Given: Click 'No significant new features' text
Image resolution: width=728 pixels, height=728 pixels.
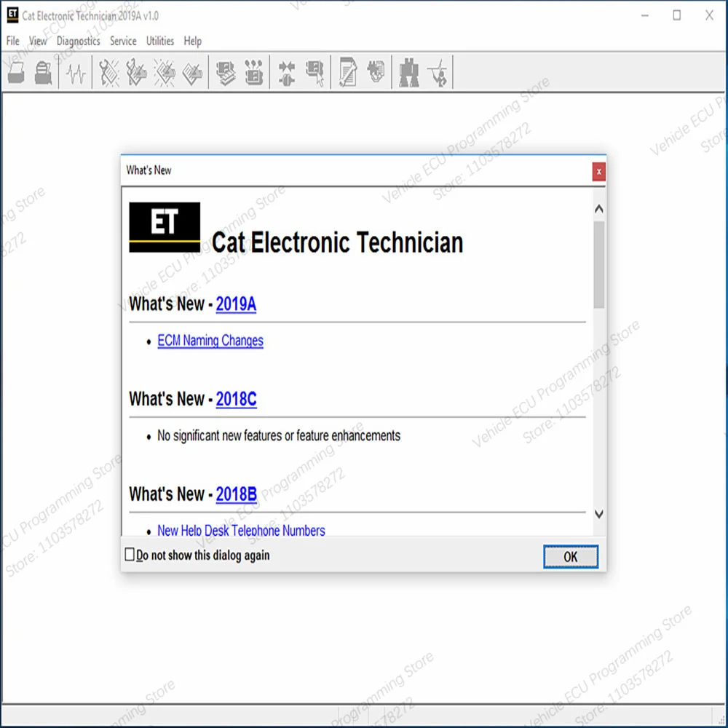Looking at the screenshot, I should click(279, 435).
